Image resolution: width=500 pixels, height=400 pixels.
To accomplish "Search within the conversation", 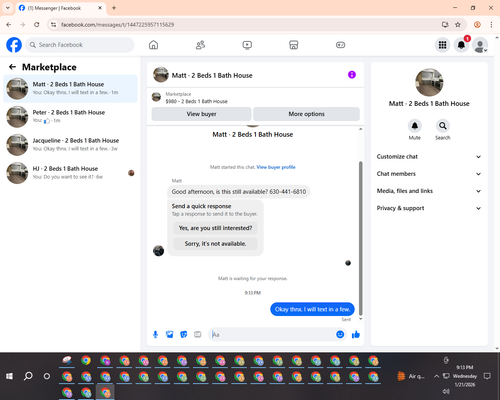I will pos(443,126).
